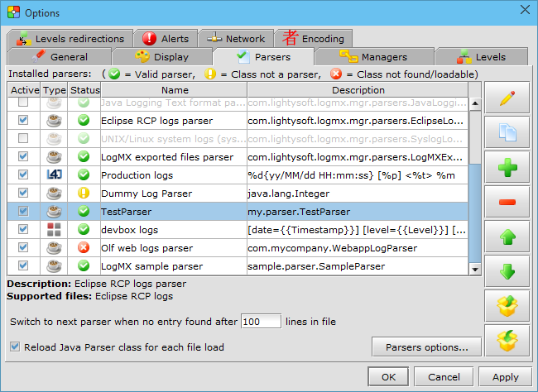The image size is (538, 392).
Task: Open the Network tab
Action: (236, 38)
